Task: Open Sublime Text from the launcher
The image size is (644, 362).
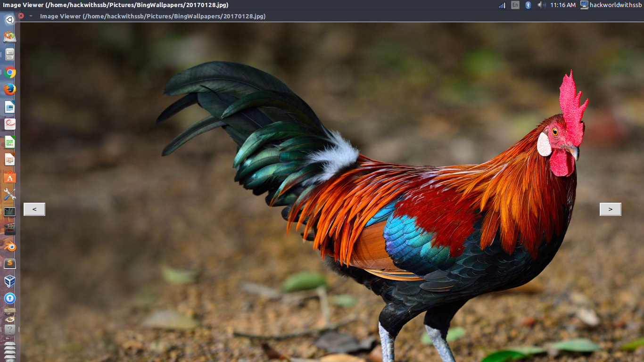Action: [9, 263]
